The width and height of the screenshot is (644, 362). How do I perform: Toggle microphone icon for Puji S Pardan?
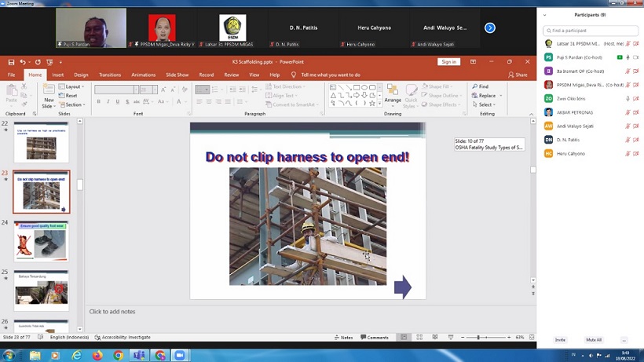628,57
